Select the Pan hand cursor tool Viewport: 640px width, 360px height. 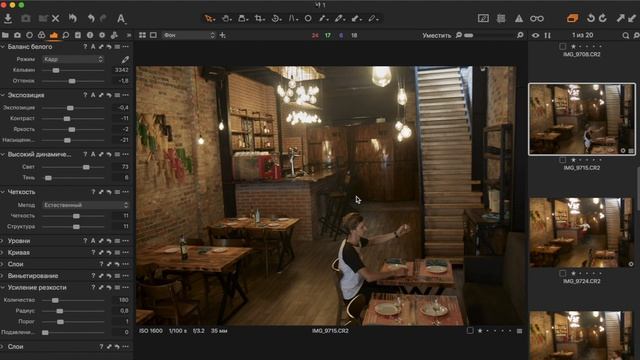[226, 18]
